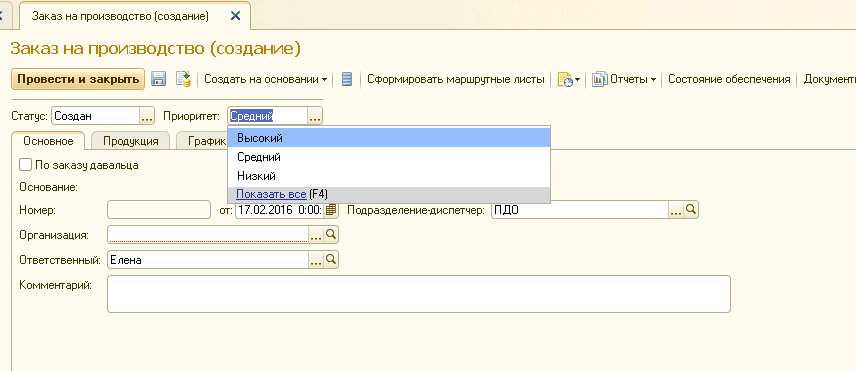Click into the date field 17.02.2016
This screenshot has width=856, height=371.
(280, 210)
